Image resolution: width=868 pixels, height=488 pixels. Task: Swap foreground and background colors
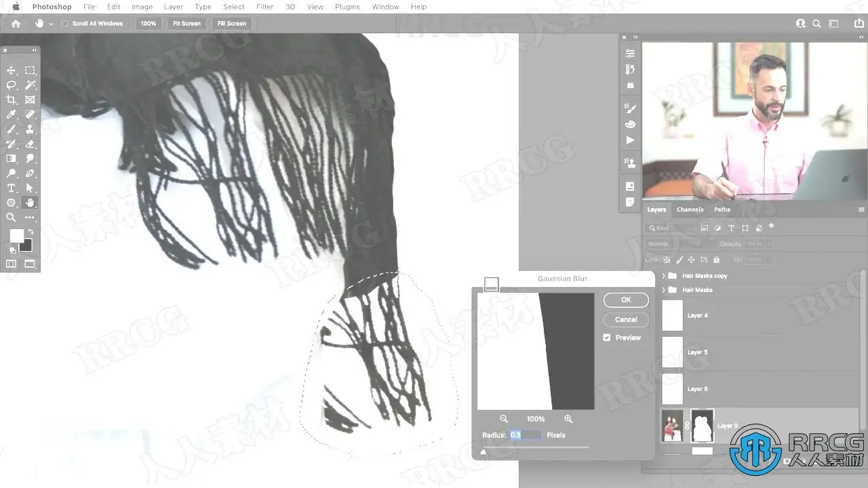pos(31,232)
